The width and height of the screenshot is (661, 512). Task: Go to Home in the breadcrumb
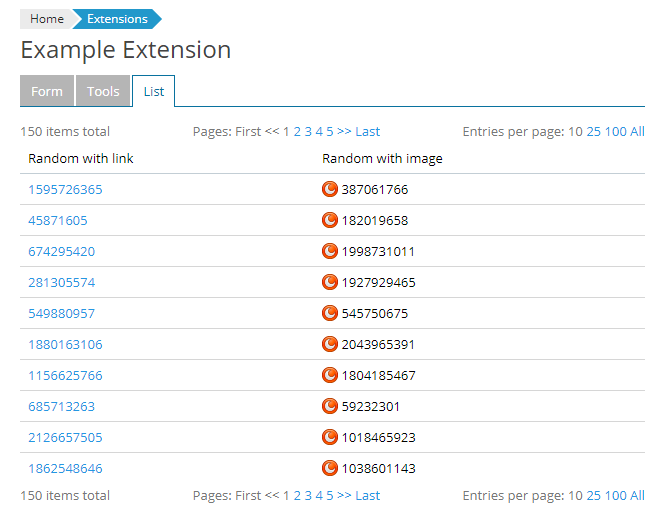[x=46, y=19]
